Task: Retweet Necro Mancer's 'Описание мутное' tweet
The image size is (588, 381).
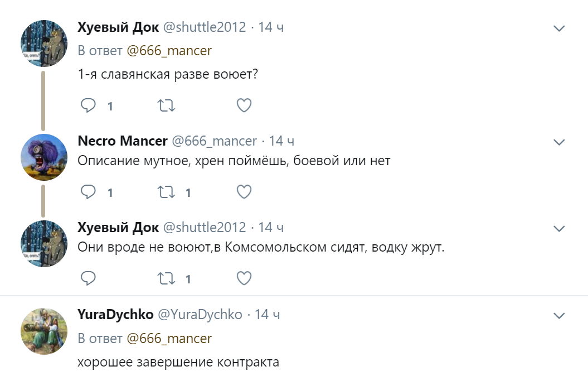Action: pyautogui.click(x=166, y=192)
